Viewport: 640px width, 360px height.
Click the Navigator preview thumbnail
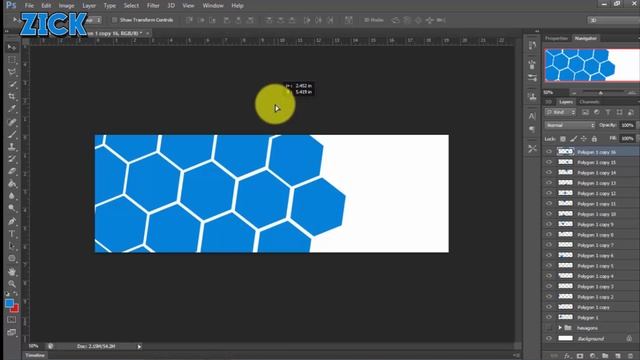click(x=592, y=65)
